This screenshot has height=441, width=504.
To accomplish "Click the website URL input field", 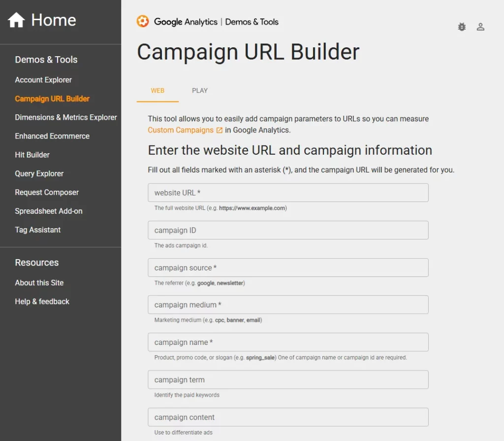I will (x=288, y=193).
